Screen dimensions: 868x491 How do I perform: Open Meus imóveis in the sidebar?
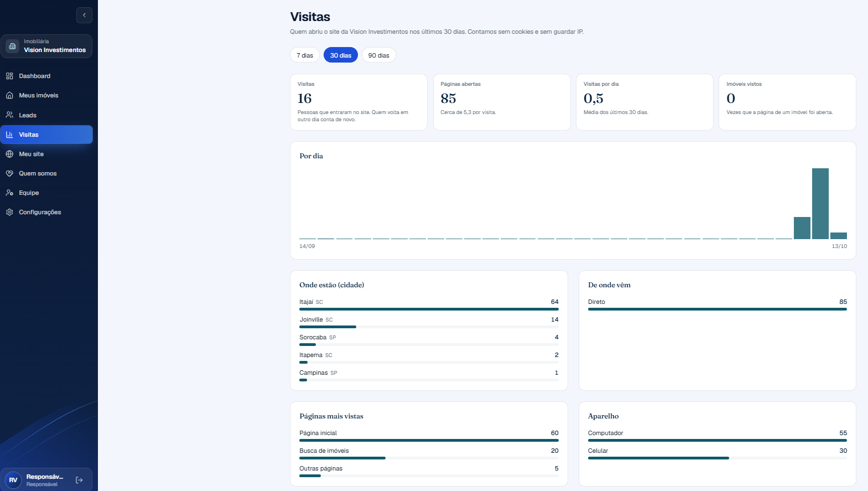point(46,95)
